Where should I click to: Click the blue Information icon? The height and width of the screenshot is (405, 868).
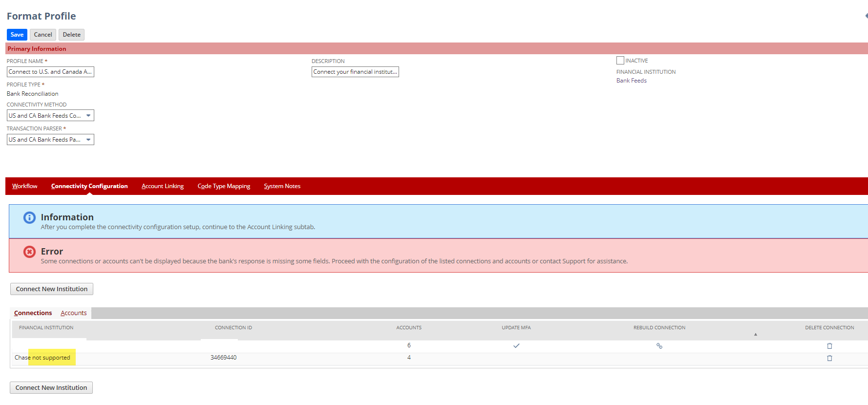point(29,217)
